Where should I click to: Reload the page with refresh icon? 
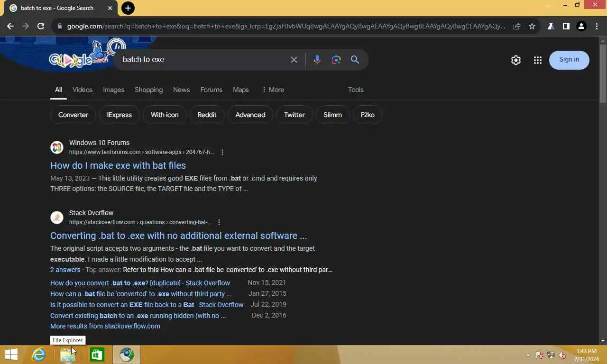(41, 27)
